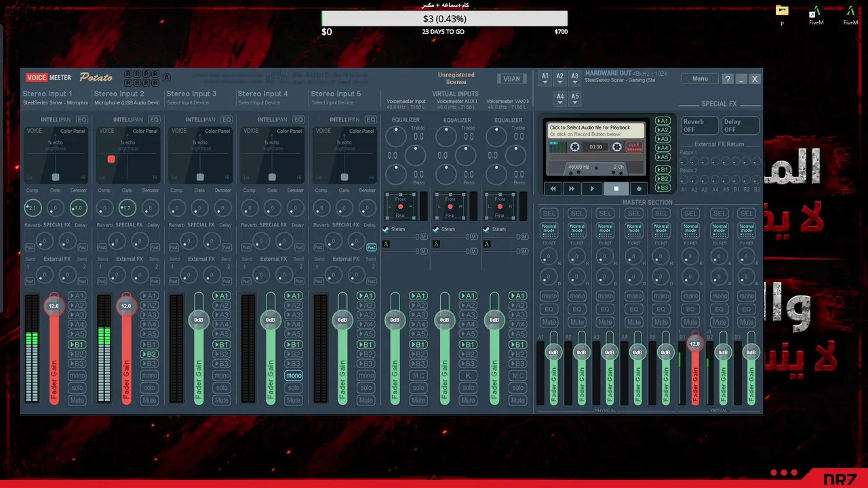Click the Stereo Input 1 fader gain knob

tap(54, 306)
